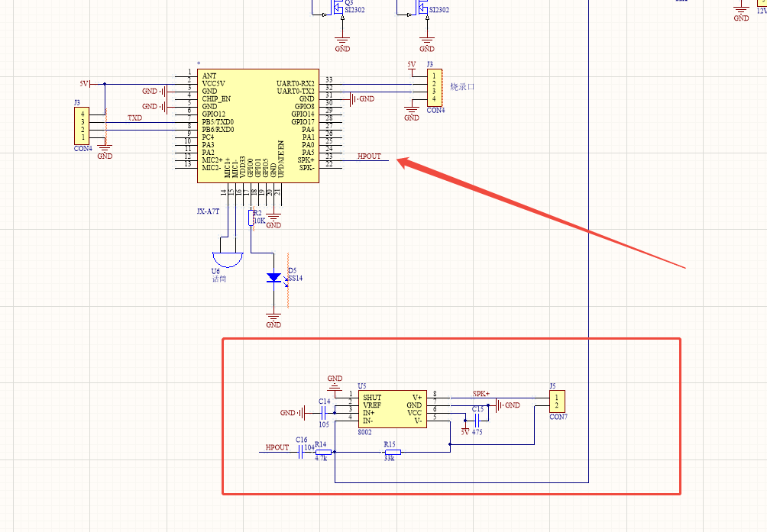Click resistor R2 10K below the module
The height and width of the screenshot is (532, 767).
point(252,218)
